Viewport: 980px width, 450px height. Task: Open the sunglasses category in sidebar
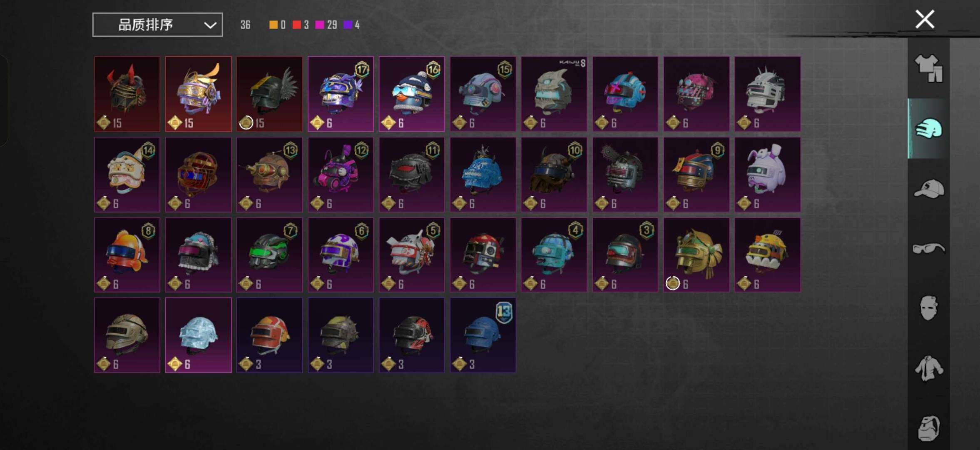929,248
